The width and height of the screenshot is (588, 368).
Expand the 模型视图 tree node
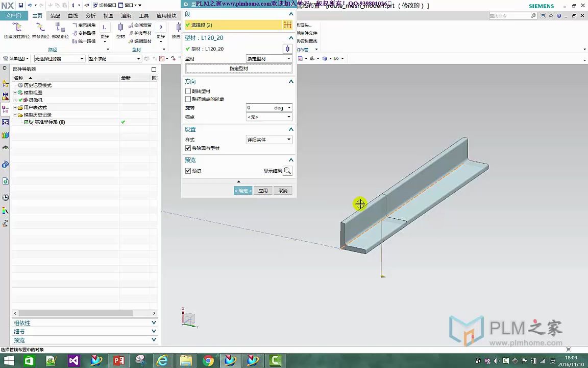click(15, 93)
